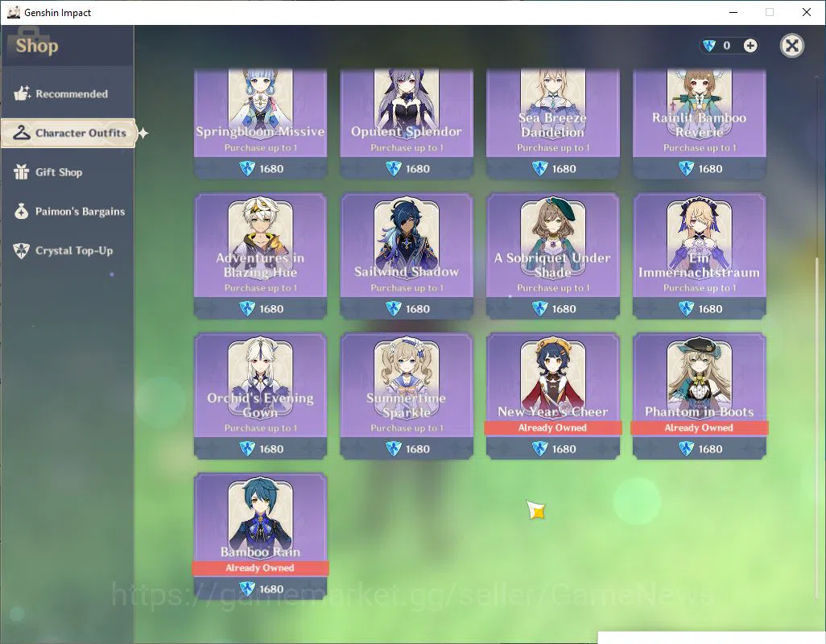
Task: Go to Paimon's Bargains tab
Action: 68,211
